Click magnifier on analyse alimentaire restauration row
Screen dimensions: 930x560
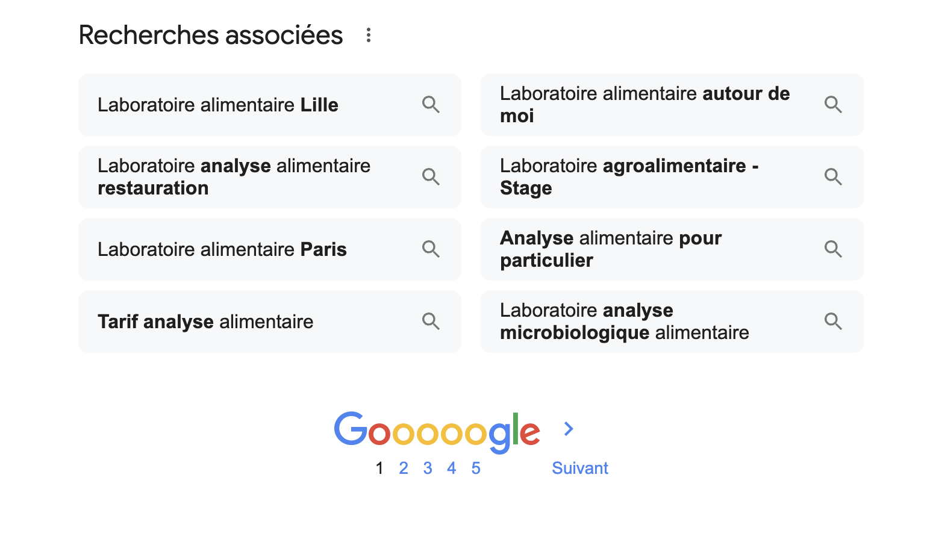(431, 177)
